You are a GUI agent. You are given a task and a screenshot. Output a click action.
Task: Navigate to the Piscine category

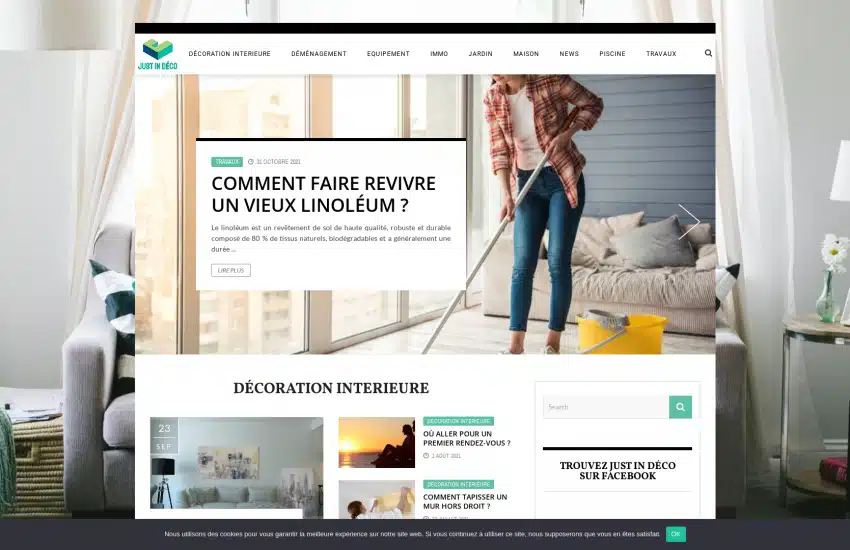coord(612,54)
